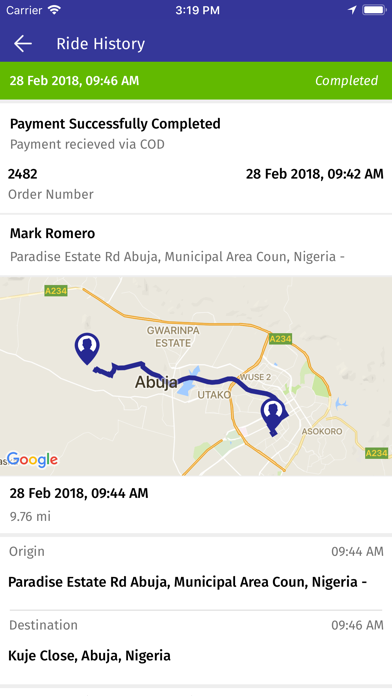The height and width of the screenshot is (696, 392).
Task: Select rider name Mark Romero
Action: coord(52,233)
